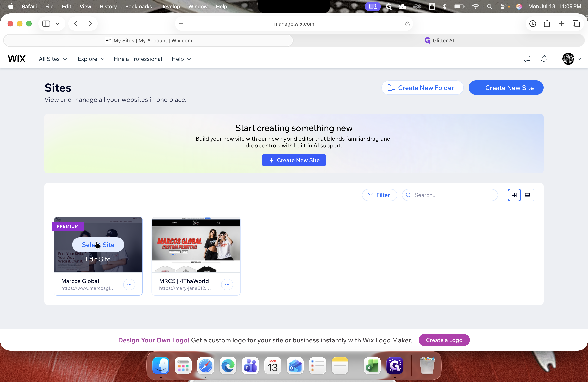Open the notifications bell
Viewport: 588px width, 382px height.
pyautogui.click(x=544, y=59)
